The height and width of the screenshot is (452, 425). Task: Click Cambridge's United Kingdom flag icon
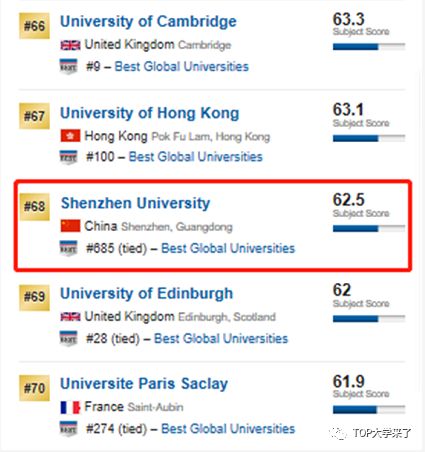point(70,45)
